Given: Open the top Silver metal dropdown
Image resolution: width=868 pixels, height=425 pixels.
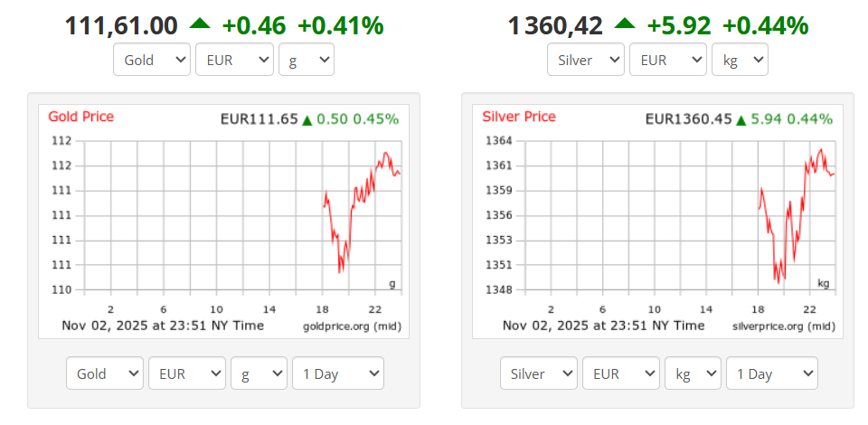Looking at the screenshot, I should tap(585, 61).
